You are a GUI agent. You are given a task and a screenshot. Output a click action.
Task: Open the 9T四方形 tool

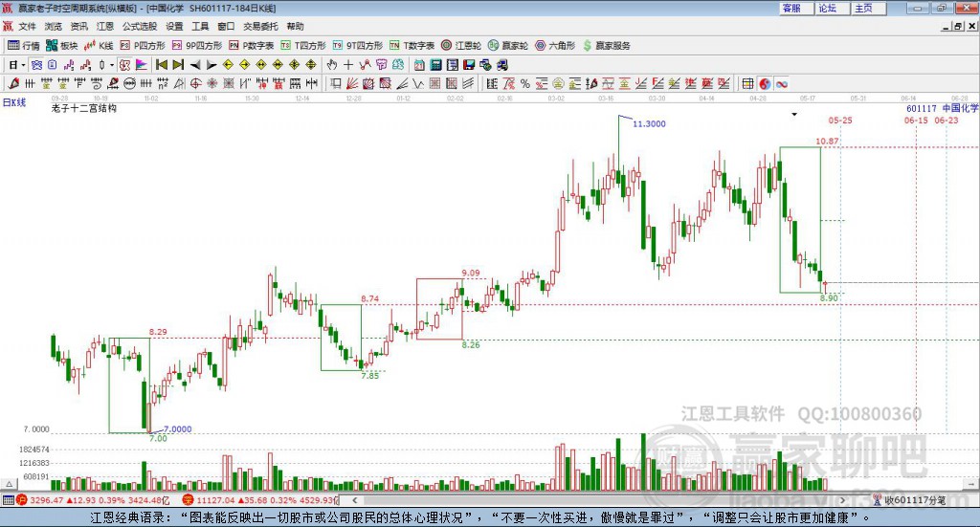click(x=358, y=46)
